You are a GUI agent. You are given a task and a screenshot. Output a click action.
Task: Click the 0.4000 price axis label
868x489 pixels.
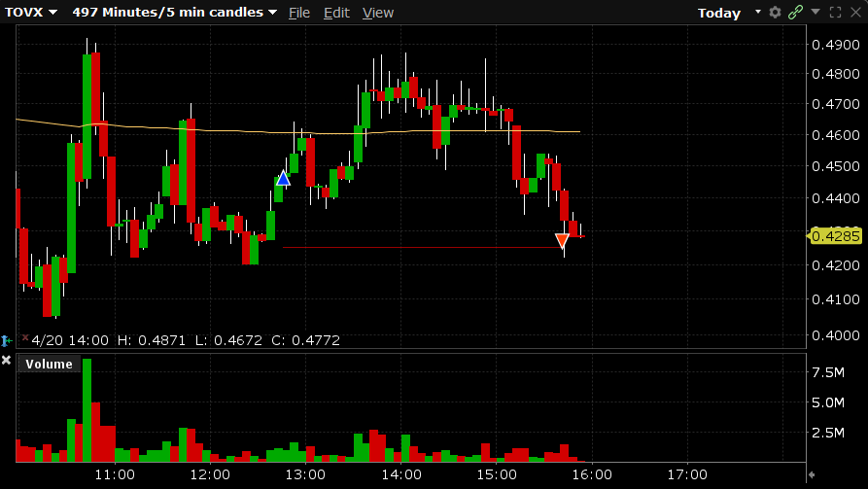tap(835, 335)
